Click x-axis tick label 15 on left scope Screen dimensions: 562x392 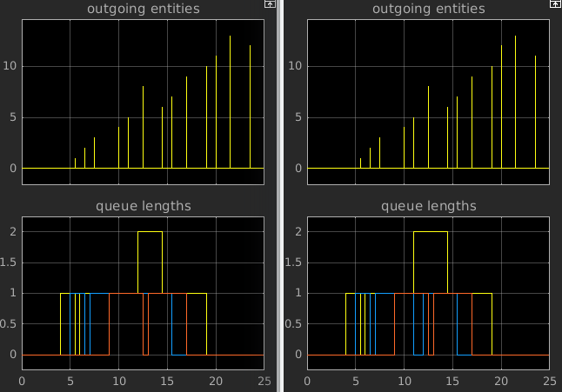pos(168,381)
